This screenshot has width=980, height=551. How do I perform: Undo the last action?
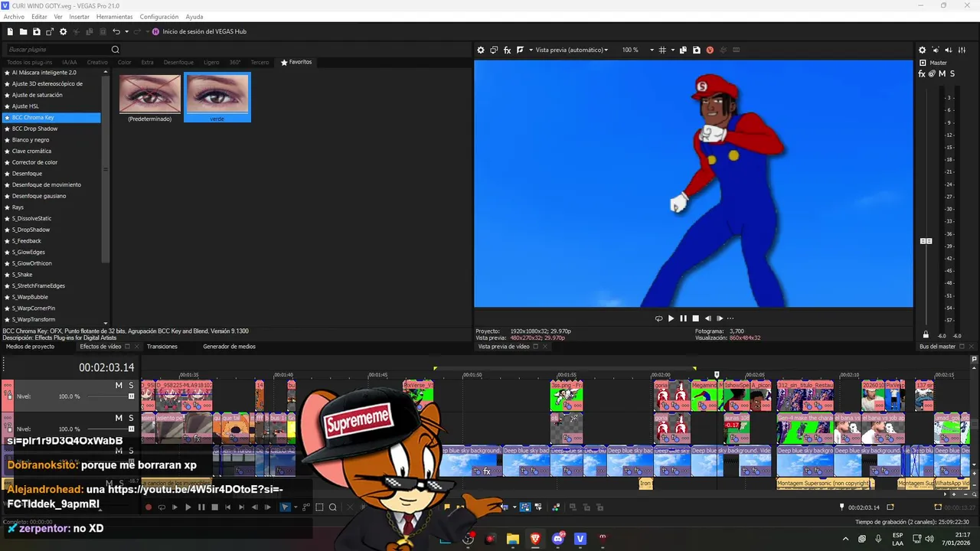(116, 31)
